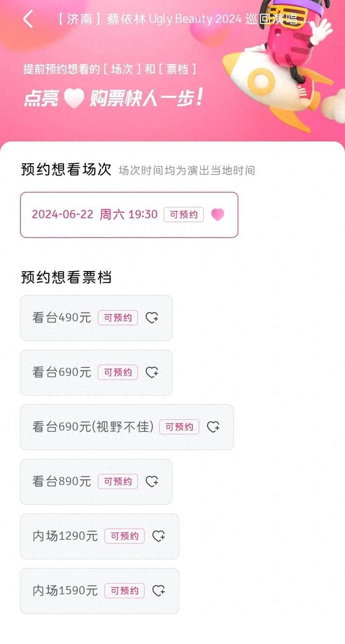This screenshot has height=644, width=345.
Task: Click 可预约 tag for 内场1590元
Action: point(125,591)
